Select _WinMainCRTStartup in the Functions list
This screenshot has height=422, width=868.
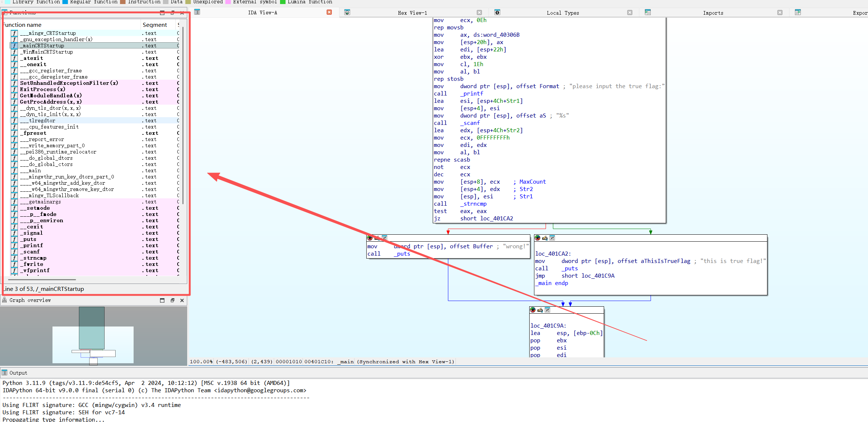tap(47, 52)
